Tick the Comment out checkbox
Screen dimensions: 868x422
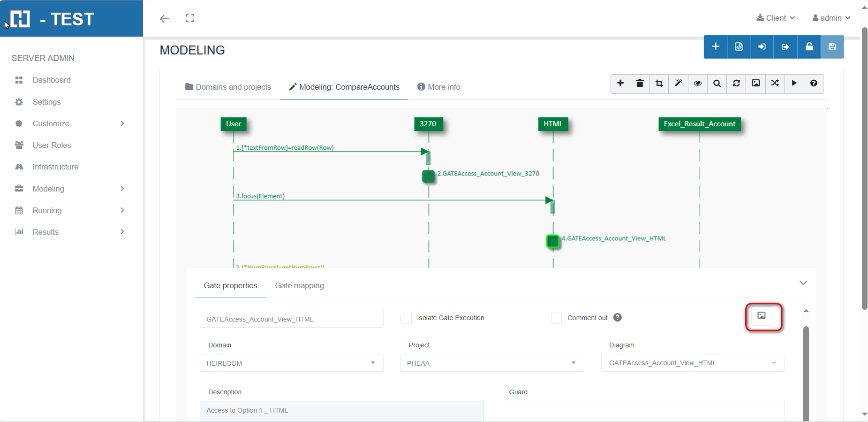(556, 318)
